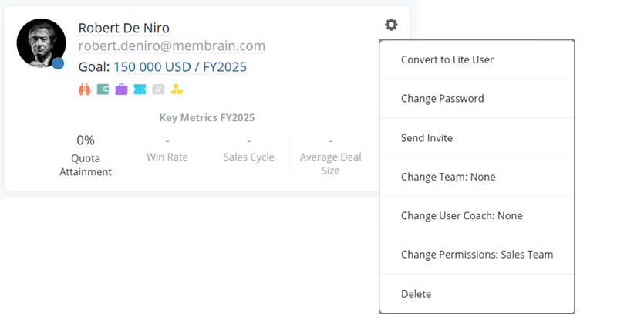This screenshot has width=644, height=318.
Task: Open the gear settings icon
Action: [391, 25]
